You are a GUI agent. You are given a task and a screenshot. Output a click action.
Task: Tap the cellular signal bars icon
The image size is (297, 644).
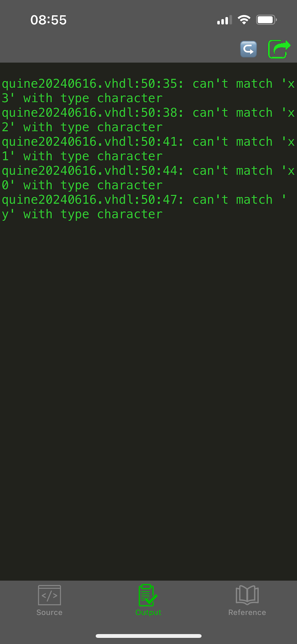pyautogui.click(x=224, y=20)
